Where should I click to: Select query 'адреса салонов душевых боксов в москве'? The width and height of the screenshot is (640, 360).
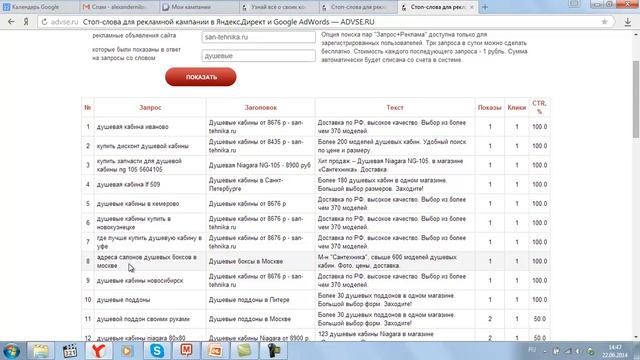[x=147, y=261]
